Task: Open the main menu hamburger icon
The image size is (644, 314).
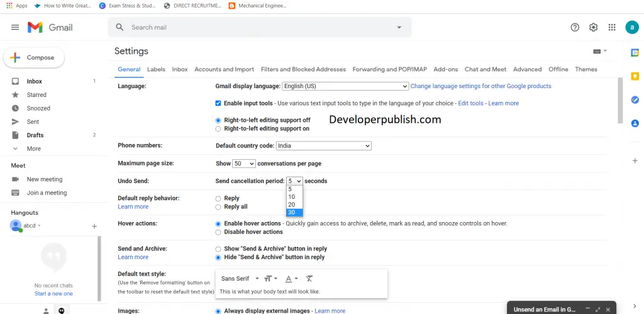Action: (15, 27)
